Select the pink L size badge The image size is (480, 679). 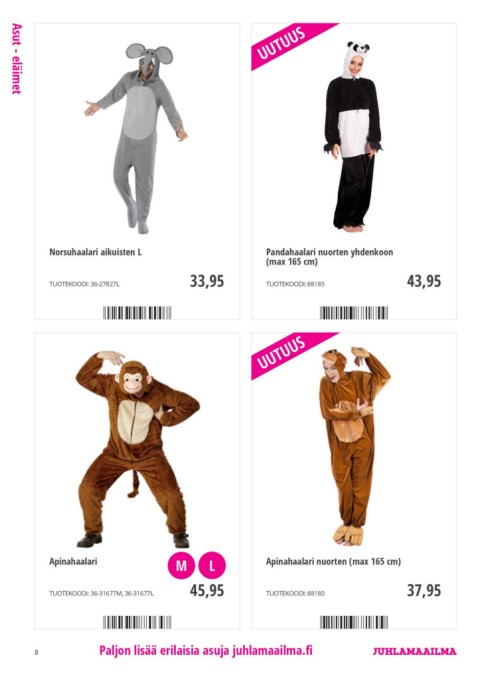click(x=212, y=565)
